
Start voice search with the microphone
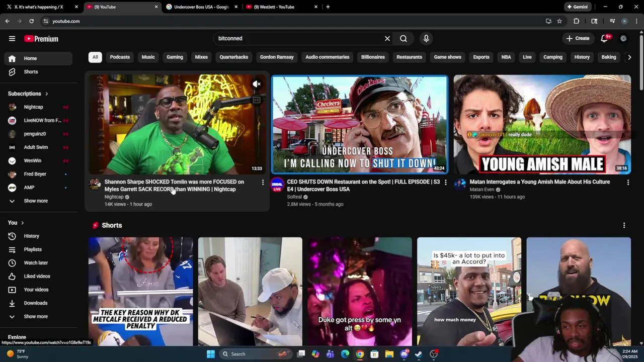426,38
